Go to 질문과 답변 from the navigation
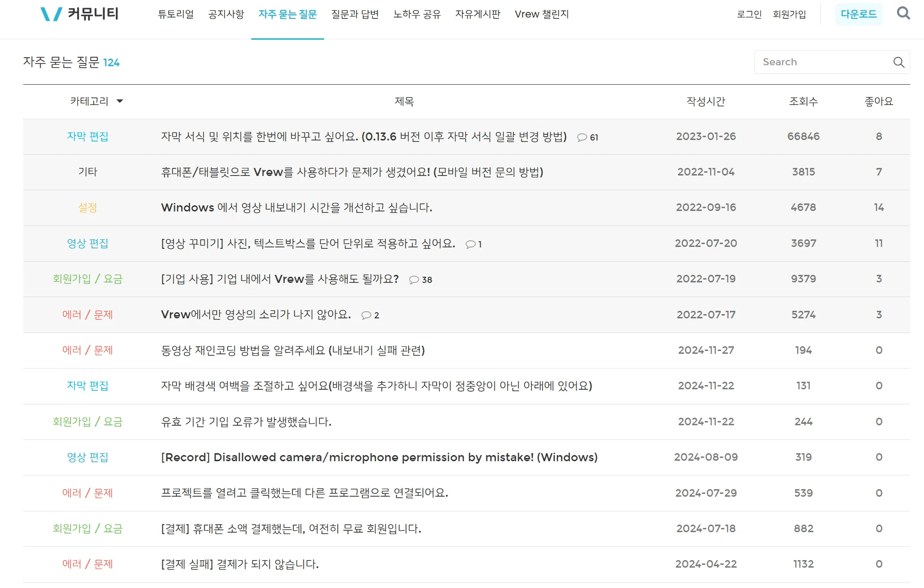This screenshot has width=924, height=588. pyautogui.click(x=355, y=14)
